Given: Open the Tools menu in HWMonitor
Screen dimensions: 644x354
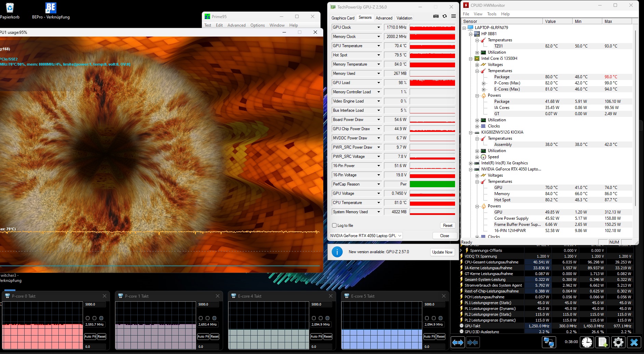Looking at the screenshot, I should point(492,14).
